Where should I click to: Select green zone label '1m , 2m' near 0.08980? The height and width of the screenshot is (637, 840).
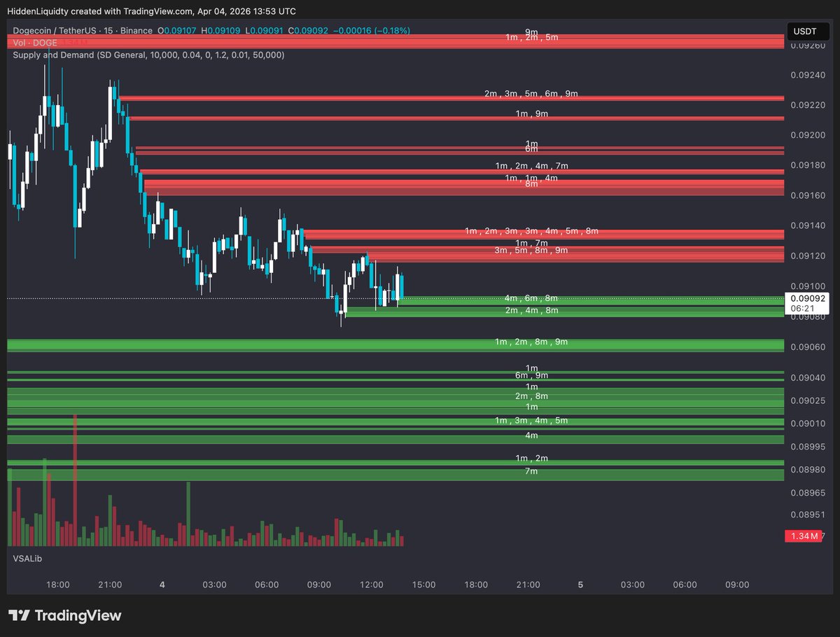[531, 458]
